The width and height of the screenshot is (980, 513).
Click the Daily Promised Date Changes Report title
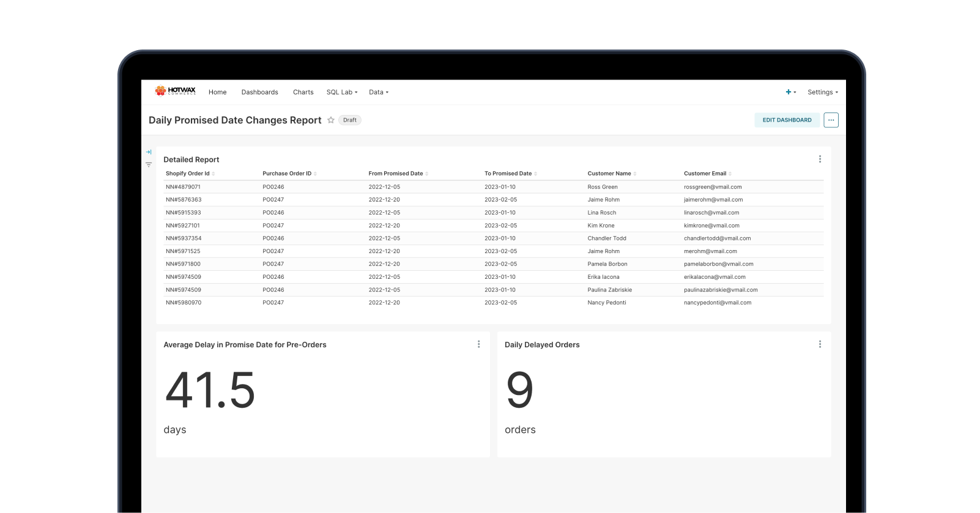pos(235,120)
